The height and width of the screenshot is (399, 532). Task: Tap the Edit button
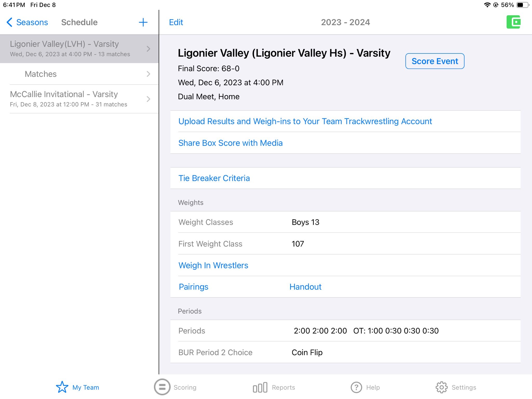[x=176, y=22]
